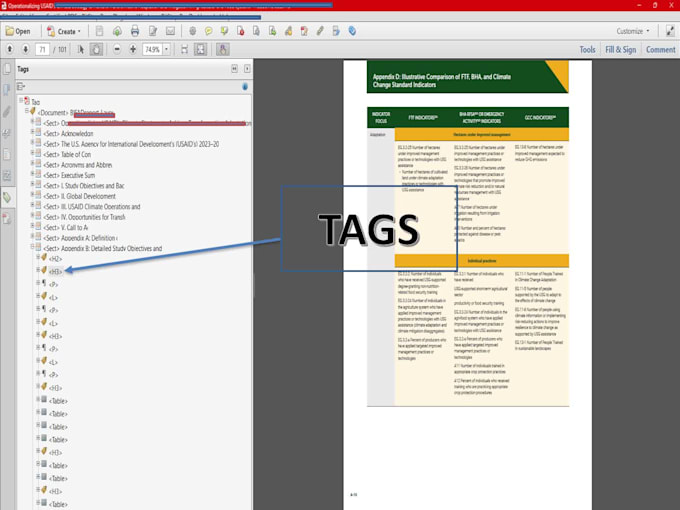Click the expand toolbar icon near Customize
This screenshot has width=680, height=510.
pos(670,31)
